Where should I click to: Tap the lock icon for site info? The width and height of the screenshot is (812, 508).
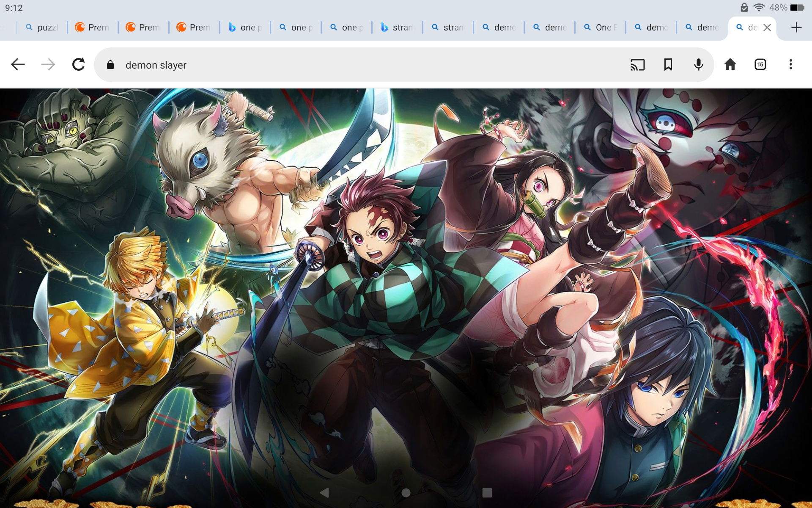[x=110, y=65]
